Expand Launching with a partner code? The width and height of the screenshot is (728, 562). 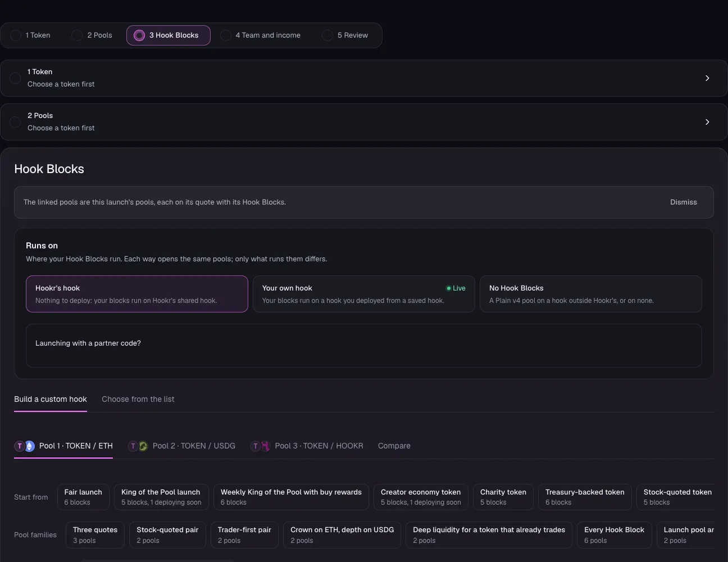tap(364, 346)
